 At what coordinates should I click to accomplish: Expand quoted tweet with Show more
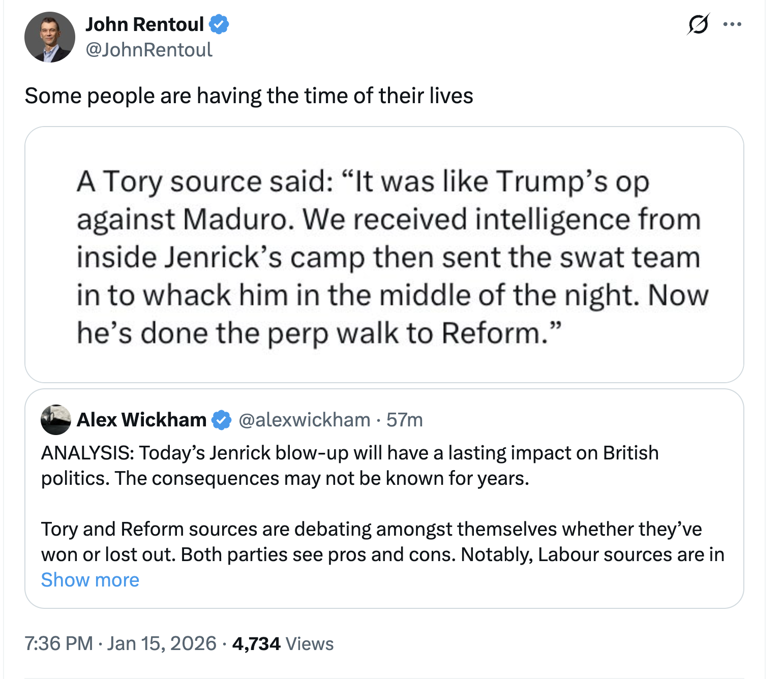click(x=90, y=580)
